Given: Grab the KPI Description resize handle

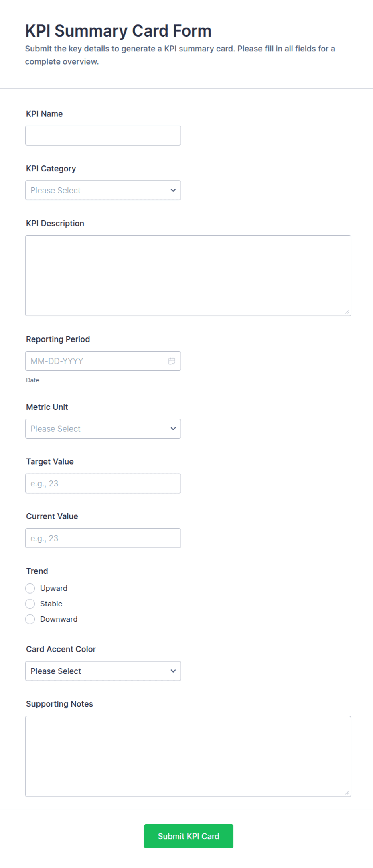Looking at the screenshot, I should 347,312.
